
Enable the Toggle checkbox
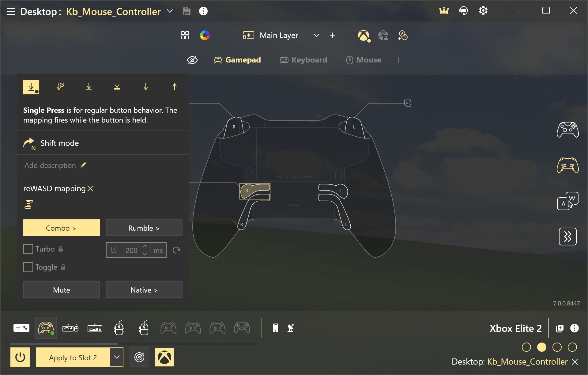(28, 267)
